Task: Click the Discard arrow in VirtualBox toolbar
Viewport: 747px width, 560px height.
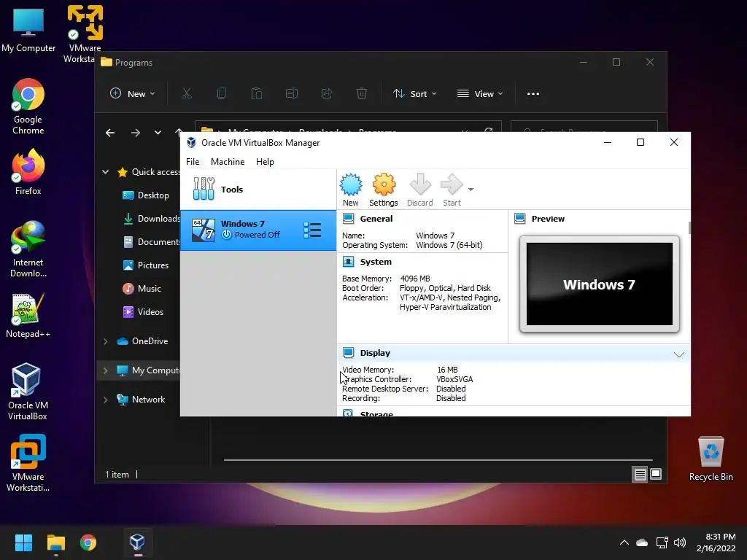Action: tap(419, 190)
